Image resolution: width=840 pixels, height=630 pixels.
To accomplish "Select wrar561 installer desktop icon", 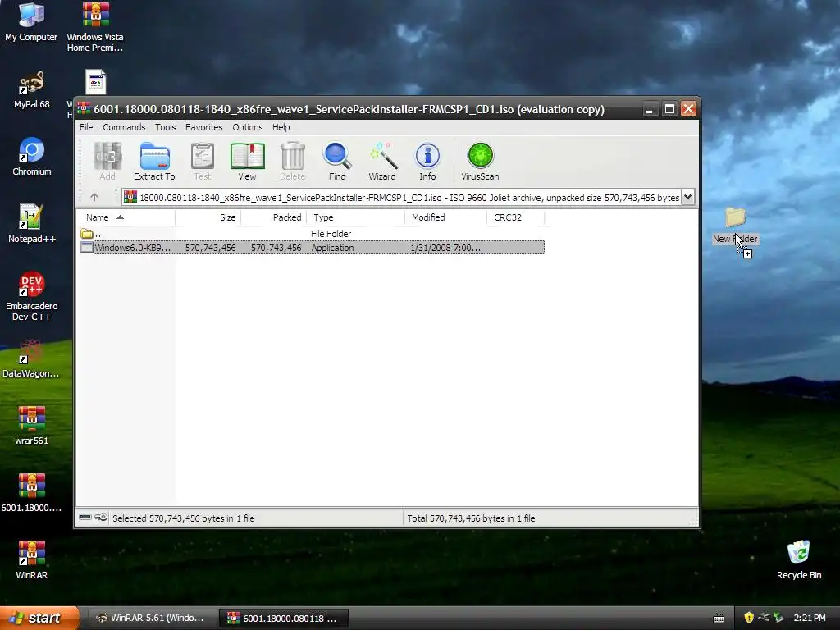I will pyautogui.click(x=32, y=426).
